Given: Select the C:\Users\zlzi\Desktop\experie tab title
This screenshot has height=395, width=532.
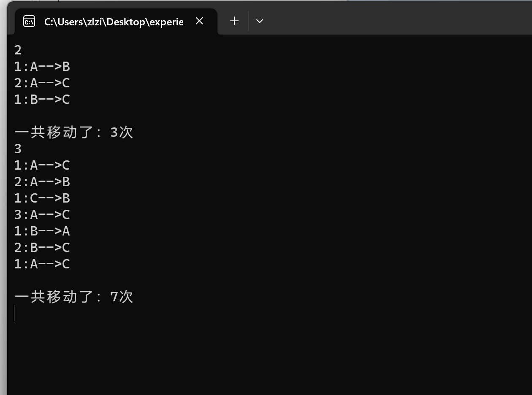Looking at the screenshot, I should 113,22.
